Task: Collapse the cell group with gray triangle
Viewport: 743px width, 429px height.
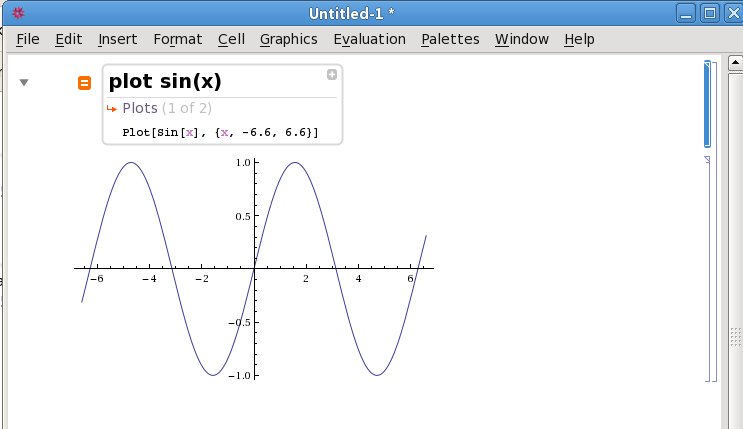Action: pyautogui.click(x=24, y=82)
